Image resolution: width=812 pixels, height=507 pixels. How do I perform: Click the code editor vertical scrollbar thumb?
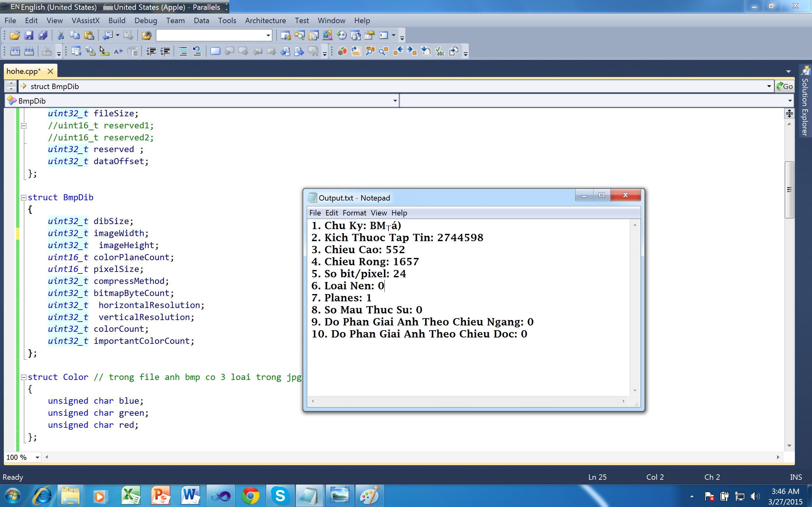pyautogui.click(x=789, y=189)
